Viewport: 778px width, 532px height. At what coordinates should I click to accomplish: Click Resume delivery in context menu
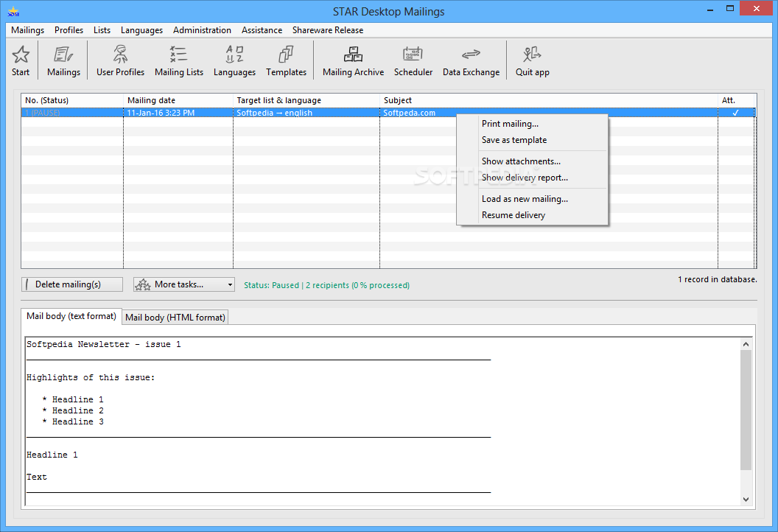533,215
